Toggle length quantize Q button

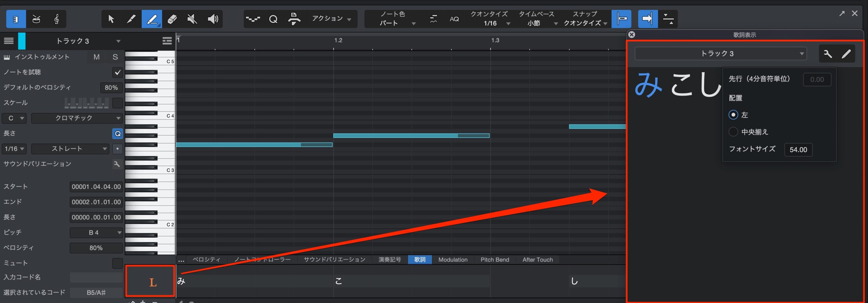pyautogui.click(x=117, y=134)
